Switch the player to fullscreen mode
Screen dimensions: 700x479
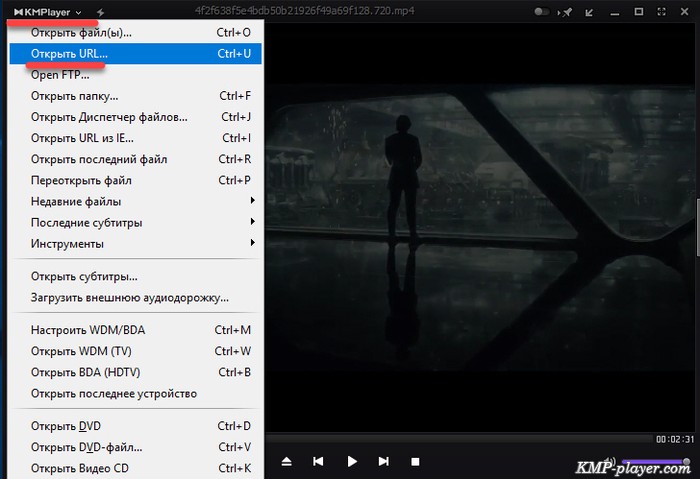pyautogui.click(x=662, y=12)
